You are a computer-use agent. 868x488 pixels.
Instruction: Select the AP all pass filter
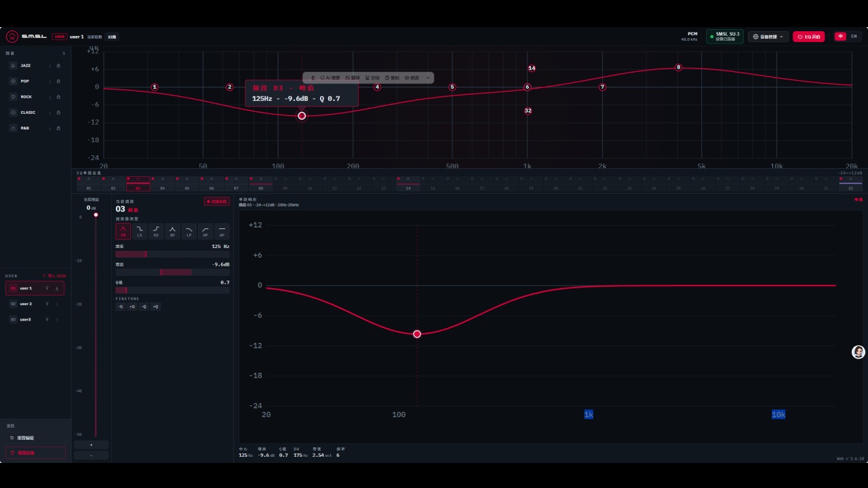click(x=222, y=231)
